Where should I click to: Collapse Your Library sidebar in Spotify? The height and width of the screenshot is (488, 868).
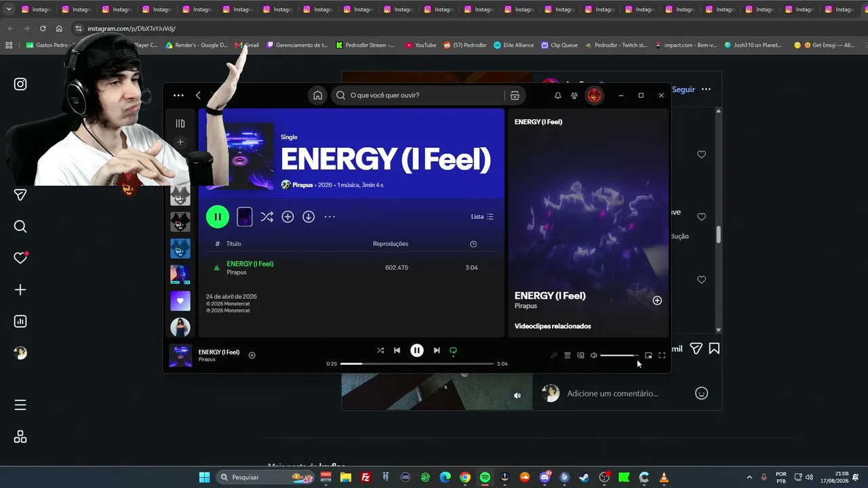click(x=180, y=123)
